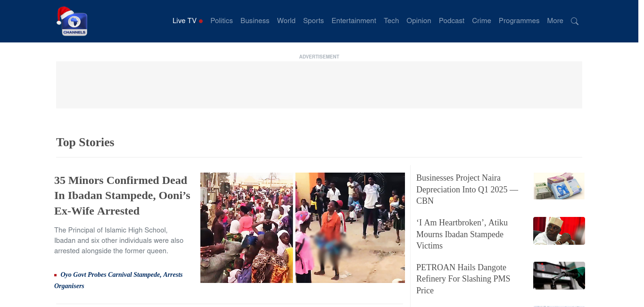Click the naira banknotes thumbnail
644x307 pixels.
(x=559, y=186)
